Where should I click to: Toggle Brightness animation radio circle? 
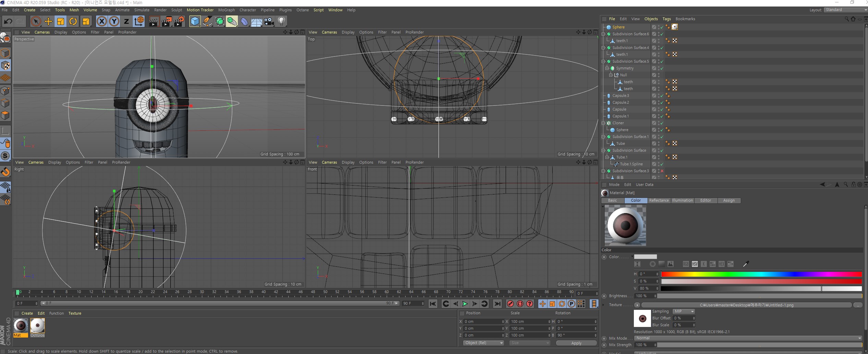tap(604, 296)
